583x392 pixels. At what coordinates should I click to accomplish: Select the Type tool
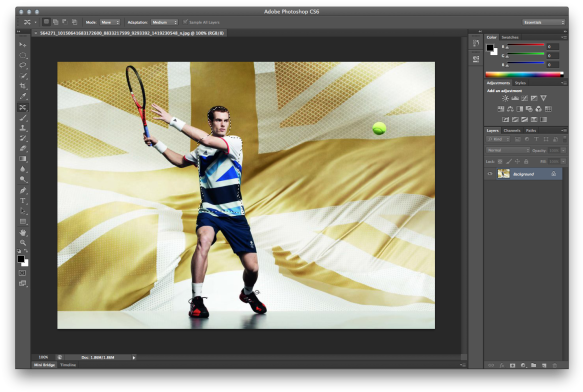click(23, 201)
